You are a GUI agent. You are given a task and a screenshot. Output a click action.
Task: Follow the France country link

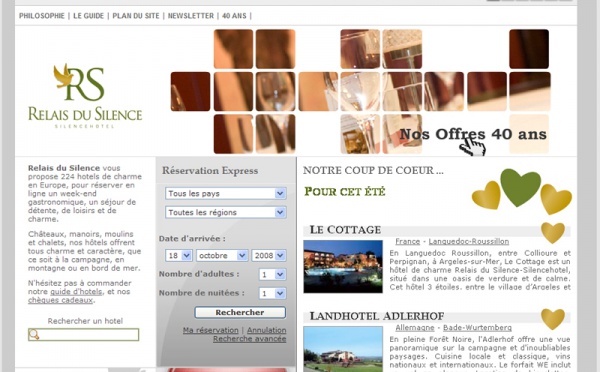pyautogui.click(x=408, y=241)
